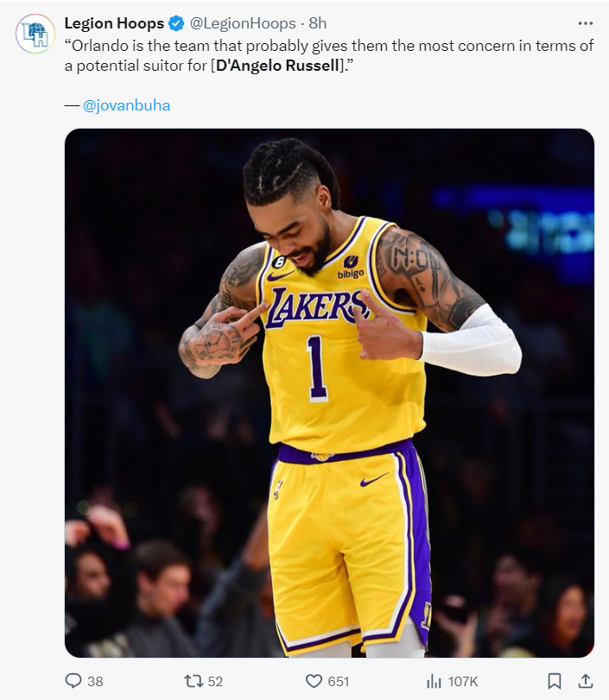Viewport: 609px width, 700px height.
Task: Click the blue verified badge
Action: click(177, 23)
